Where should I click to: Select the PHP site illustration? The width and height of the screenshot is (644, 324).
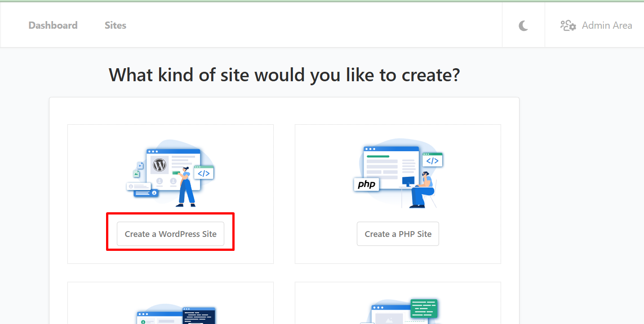pos(398,173)
